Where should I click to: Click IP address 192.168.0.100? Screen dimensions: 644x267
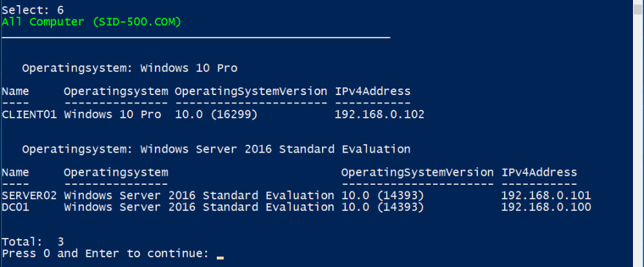coord(546,207)
